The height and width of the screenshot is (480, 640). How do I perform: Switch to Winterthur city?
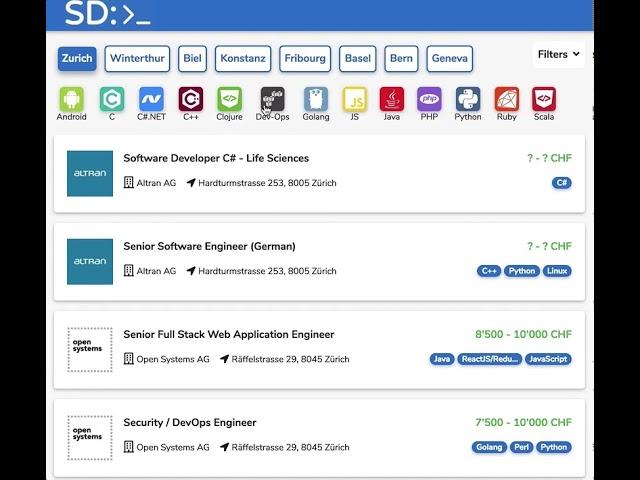137,58
